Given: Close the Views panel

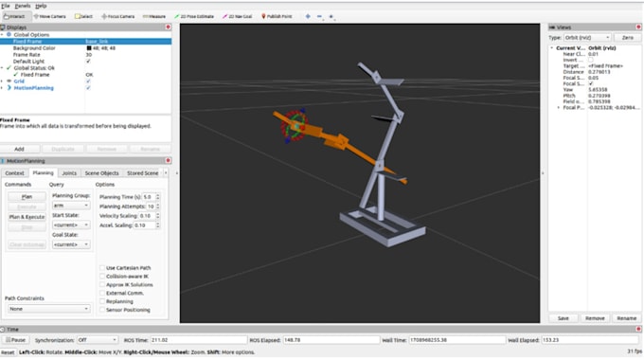Looking at the screenshot, I should 638,27.
